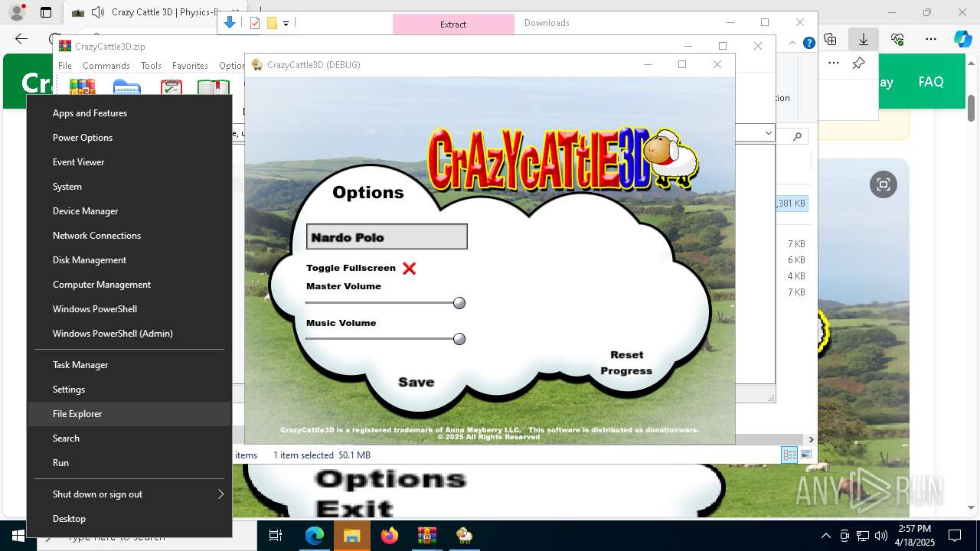Open Task Manager from menu
This screenshot has width=980, height=551.
coord(129,365)
